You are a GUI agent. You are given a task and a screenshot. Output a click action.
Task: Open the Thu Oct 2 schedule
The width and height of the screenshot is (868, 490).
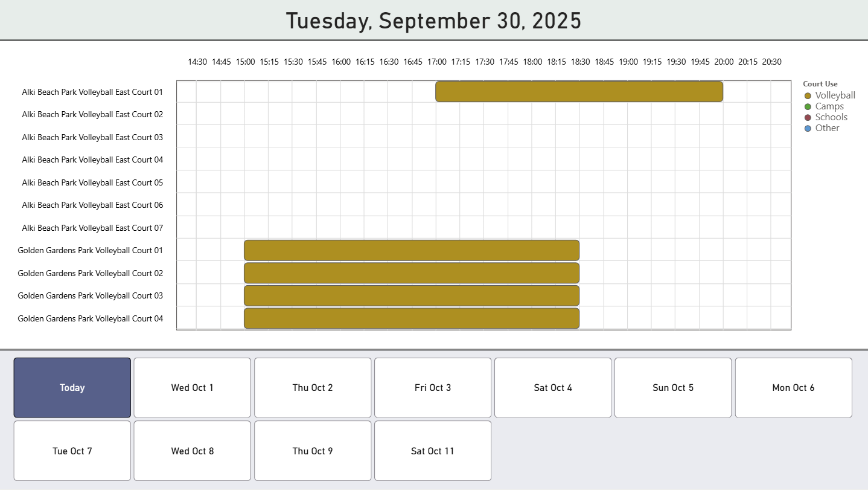(312, 387)
